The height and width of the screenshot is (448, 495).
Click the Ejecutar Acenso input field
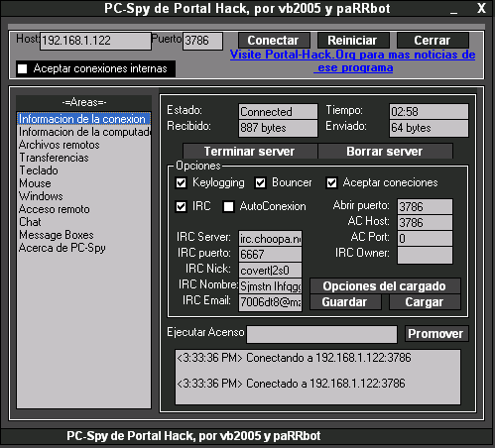tap(321, 334)
